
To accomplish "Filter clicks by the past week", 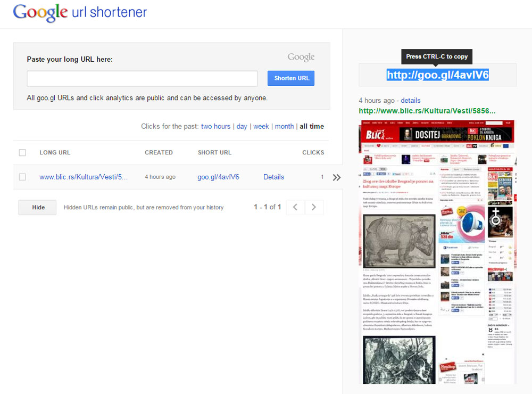I will pos(261,126).
